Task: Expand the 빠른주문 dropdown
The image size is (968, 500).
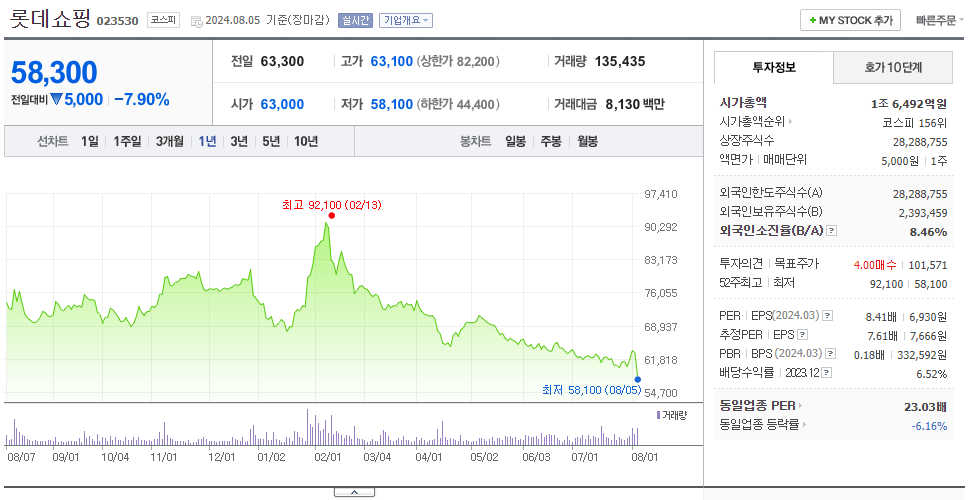Action: pyautogui.click(x=940, y=20)
